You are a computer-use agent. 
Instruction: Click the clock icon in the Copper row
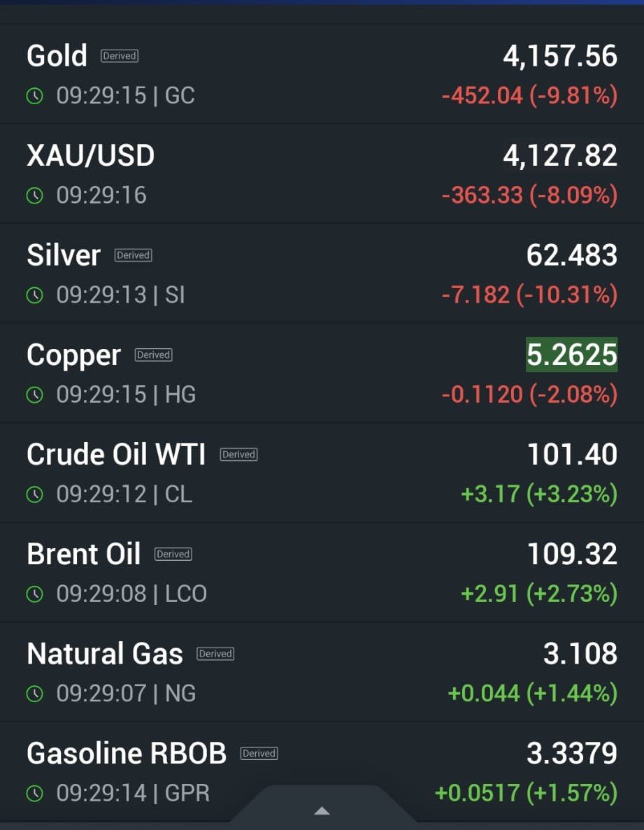coord(34,395)
